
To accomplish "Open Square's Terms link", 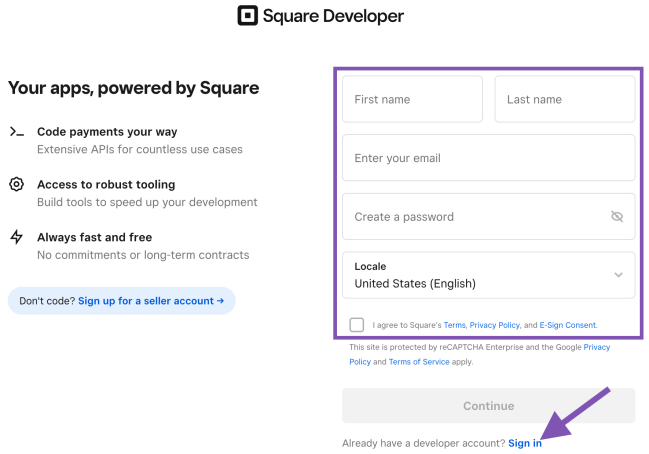I will tap(454, 325).
